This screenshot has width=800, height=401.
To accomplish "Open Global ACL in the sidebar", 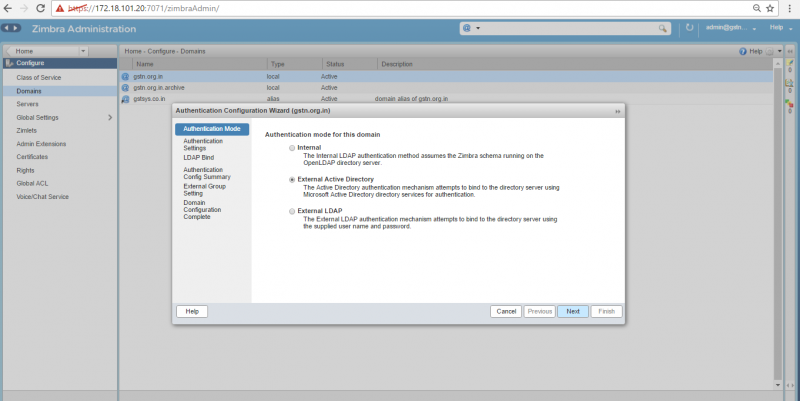I will coord(32,184).
